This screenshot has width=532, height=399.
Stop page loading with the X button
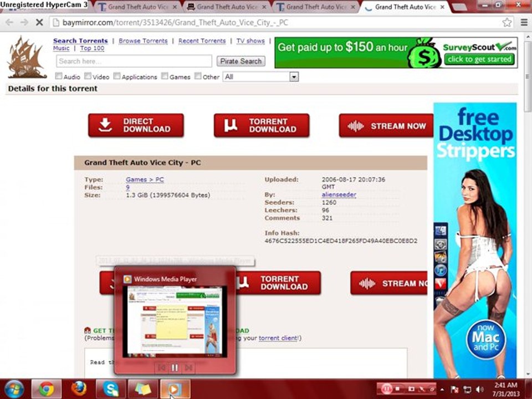tap(39, 23)
